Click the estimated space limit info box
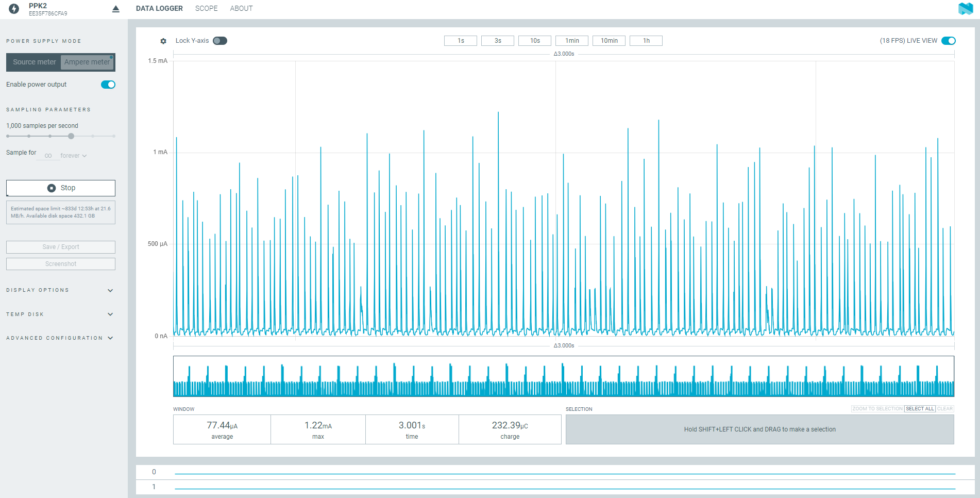The width and height of the screenshot is (980, 498). pyautogui.click(x=61, y=212)
